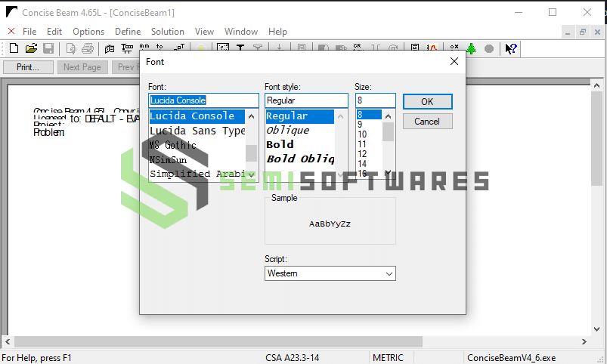Click CSA A23.3-14 in status bar
Viewport: 607px width, 364px height.
293,358
